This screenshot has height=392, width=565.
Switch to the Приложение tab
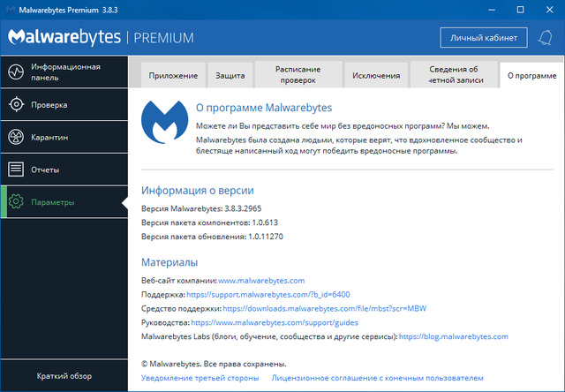173,76
